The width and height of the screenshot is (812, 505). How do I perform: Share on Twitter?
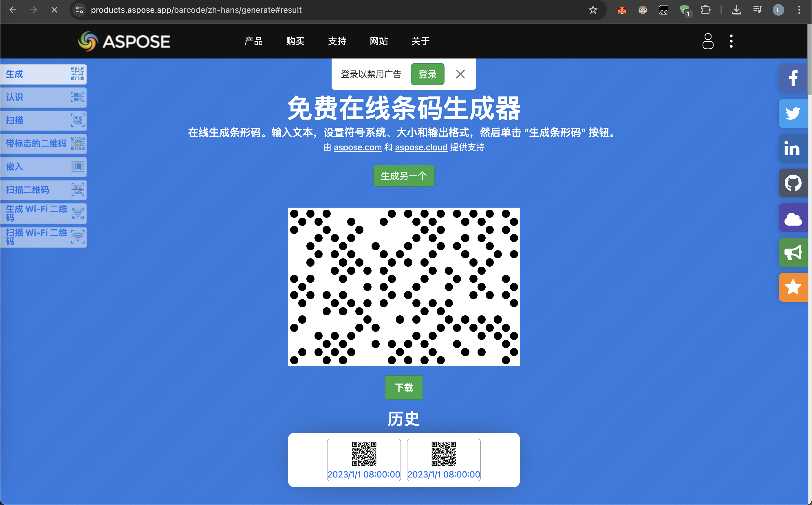click(x=793, y=114)
